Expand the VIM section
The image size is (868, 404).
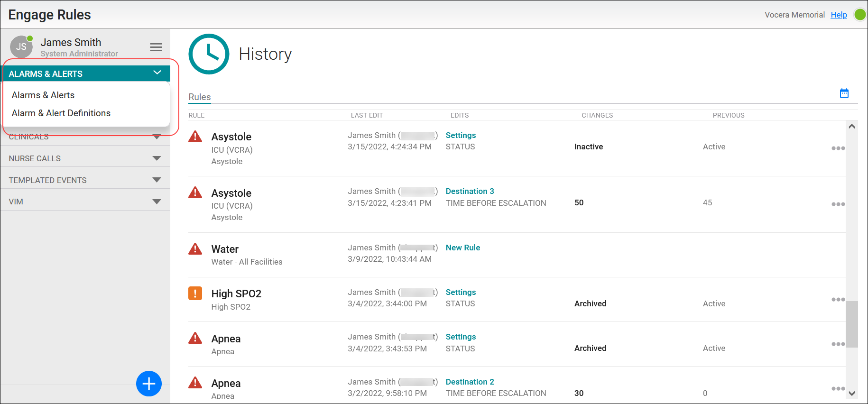coord(157,202)
